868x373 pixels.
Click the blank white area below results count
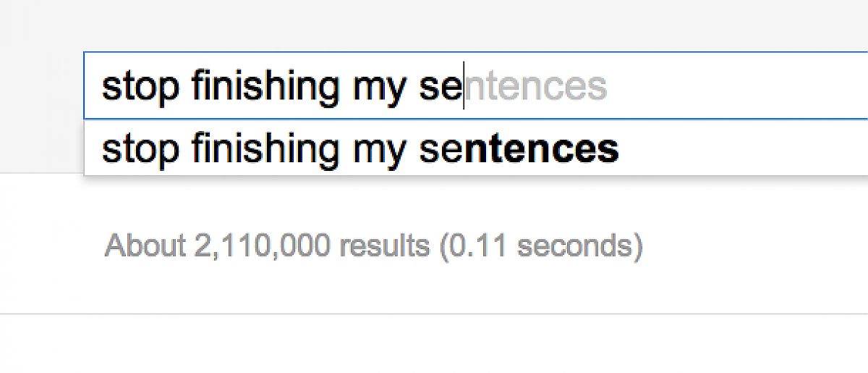(434, 286)
